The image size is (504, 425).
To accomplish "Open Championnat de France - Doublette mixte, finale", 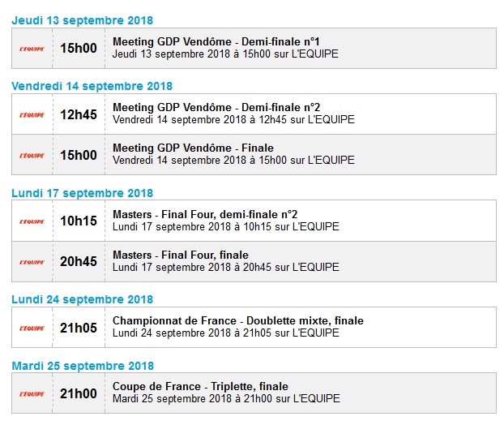I will coord(238,321).
